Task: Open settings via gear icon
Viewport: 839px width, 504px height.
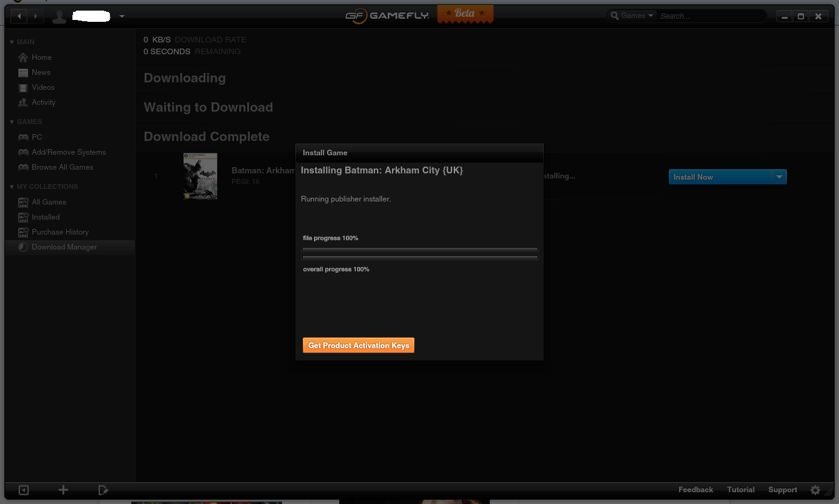Action: (815, 490)
